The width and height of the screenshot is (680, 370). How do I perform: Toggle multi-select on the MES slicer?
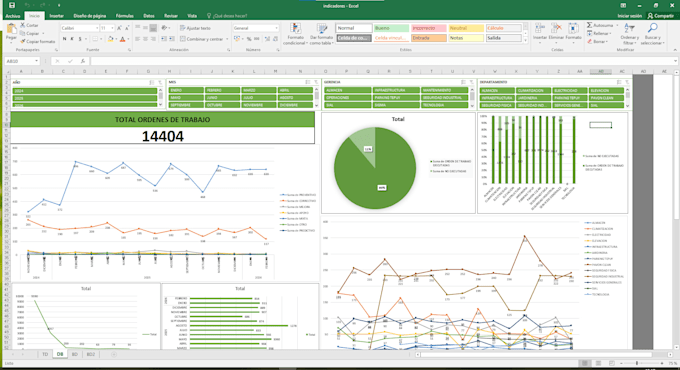[x=307, y=82]
